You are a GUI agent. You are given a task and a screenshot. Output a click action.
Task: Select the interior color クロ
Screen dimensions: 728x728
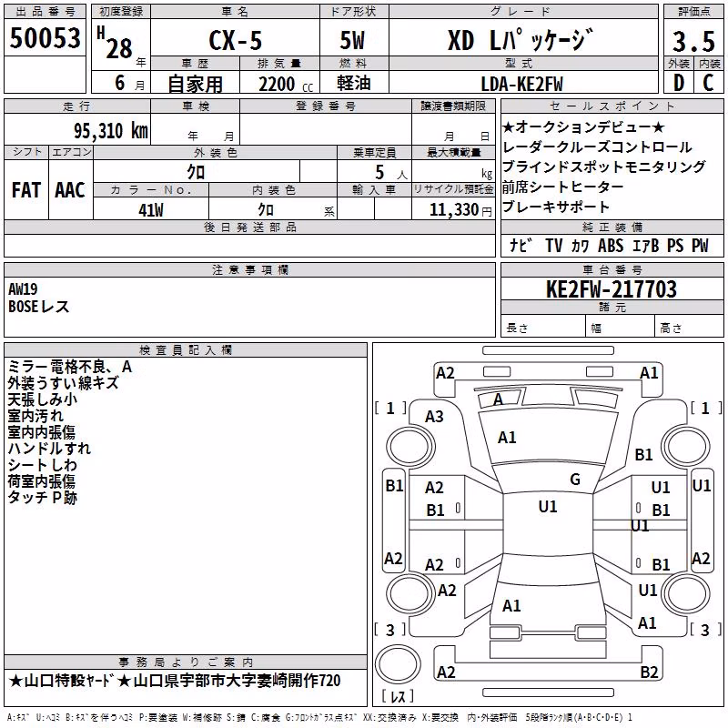[266, 210]
